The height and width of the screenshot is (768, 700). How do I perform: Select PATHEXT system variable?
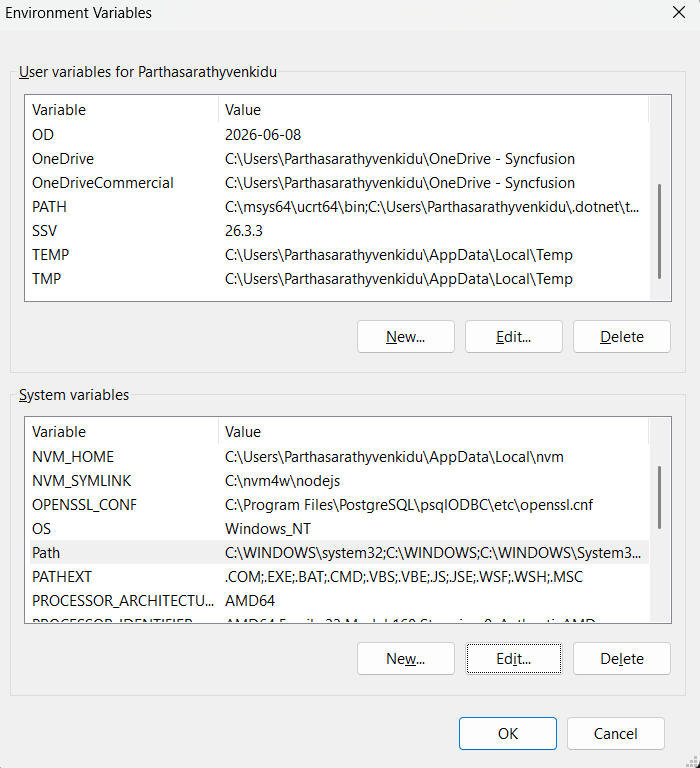(x=339, y=576)
